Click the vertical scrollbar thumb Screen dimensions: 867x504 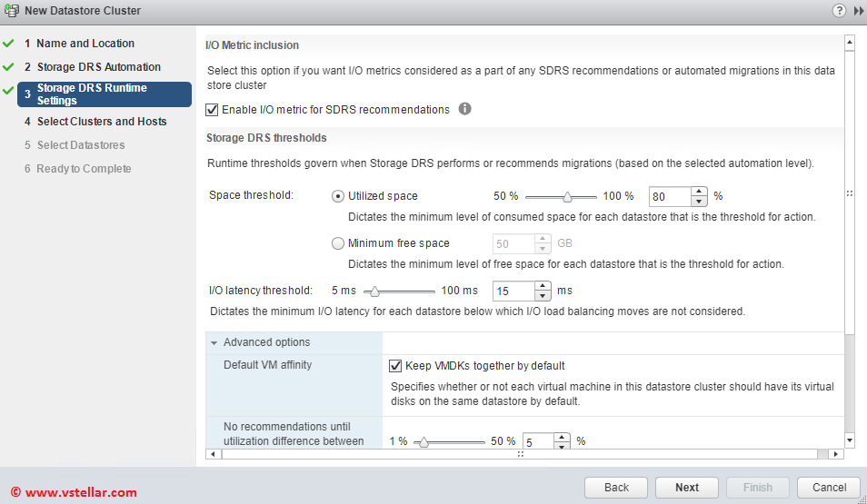click(x=850, y=193)
